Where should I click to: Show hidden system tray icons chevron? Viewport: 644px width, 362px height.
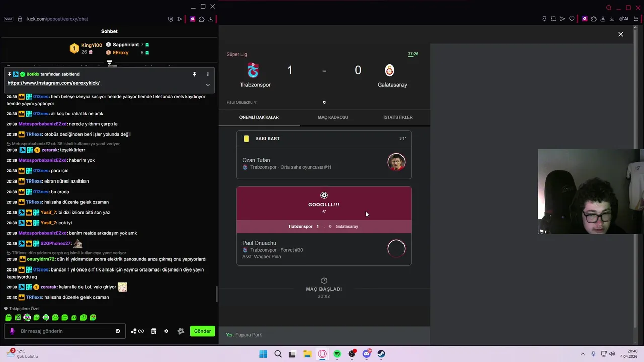[583, 354]
